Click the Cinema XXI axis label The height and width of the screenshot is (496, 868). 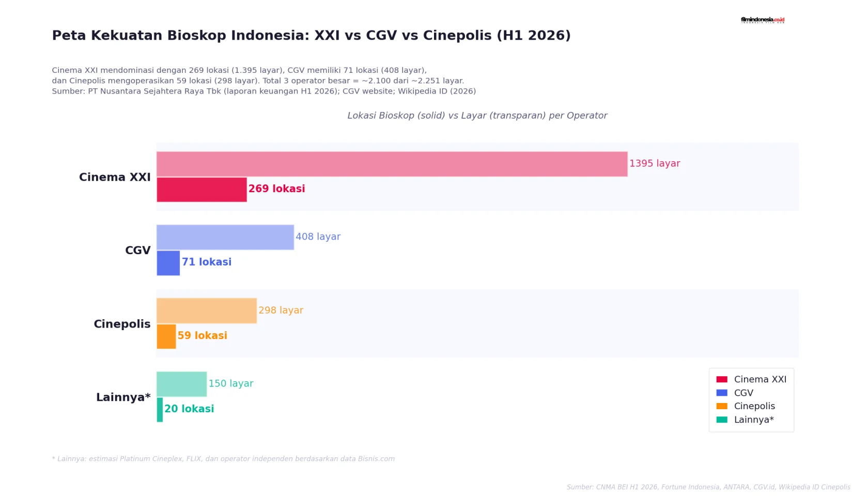pos(115,177)
